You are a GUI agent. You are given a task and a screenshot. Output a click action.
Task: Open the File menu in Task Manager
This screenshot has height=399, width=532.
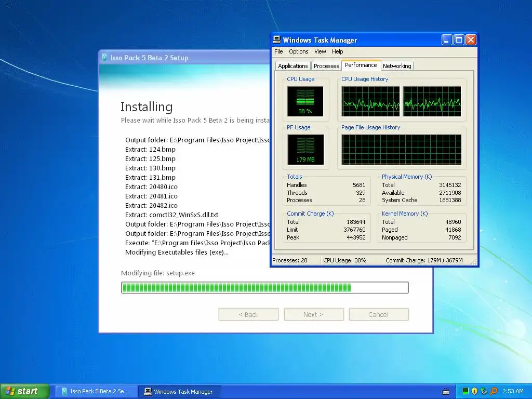click(x=278, y=51)
